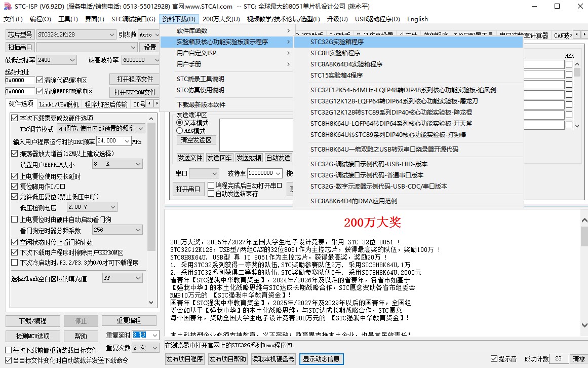The width and height of the screenshot is (588, 368).
Task: Open STC调试接口(G) menu
Action: [x=133, y=19]
